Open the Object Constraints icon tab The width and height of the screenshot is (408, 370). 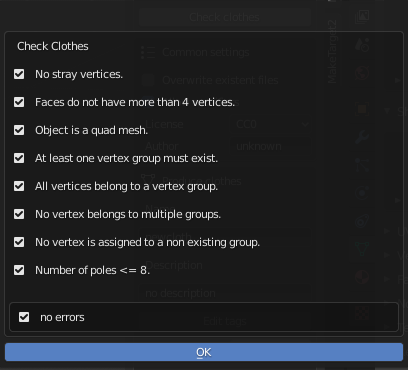[x=362, y=221]
